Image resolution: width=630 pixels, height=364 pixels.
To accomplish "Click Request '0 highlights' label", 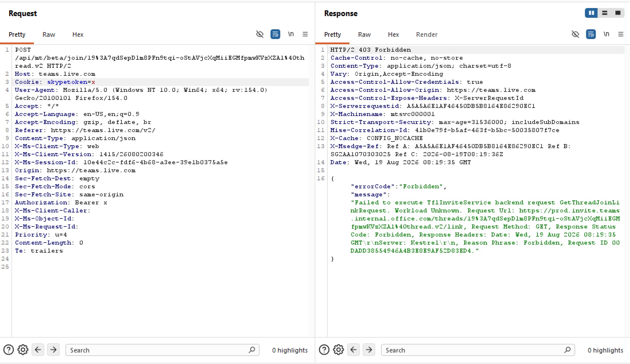I will 290,350.
